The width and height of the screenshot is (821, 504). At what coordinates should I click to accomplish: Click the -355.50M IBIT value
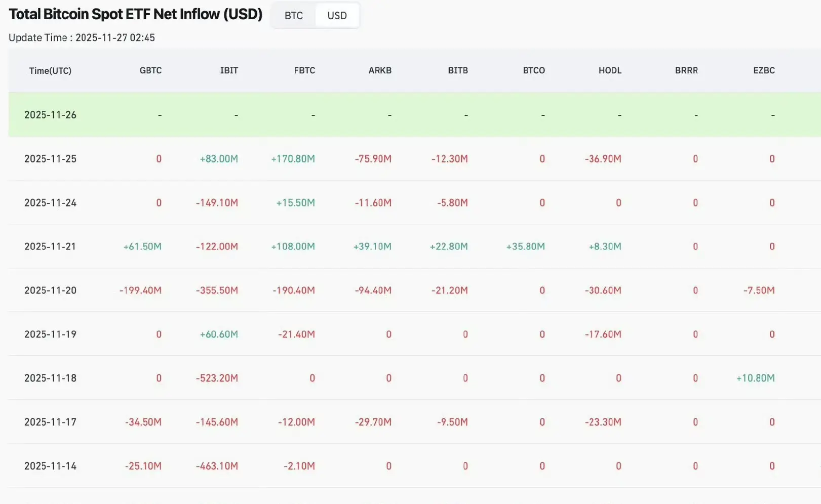(x=217, y=290)
